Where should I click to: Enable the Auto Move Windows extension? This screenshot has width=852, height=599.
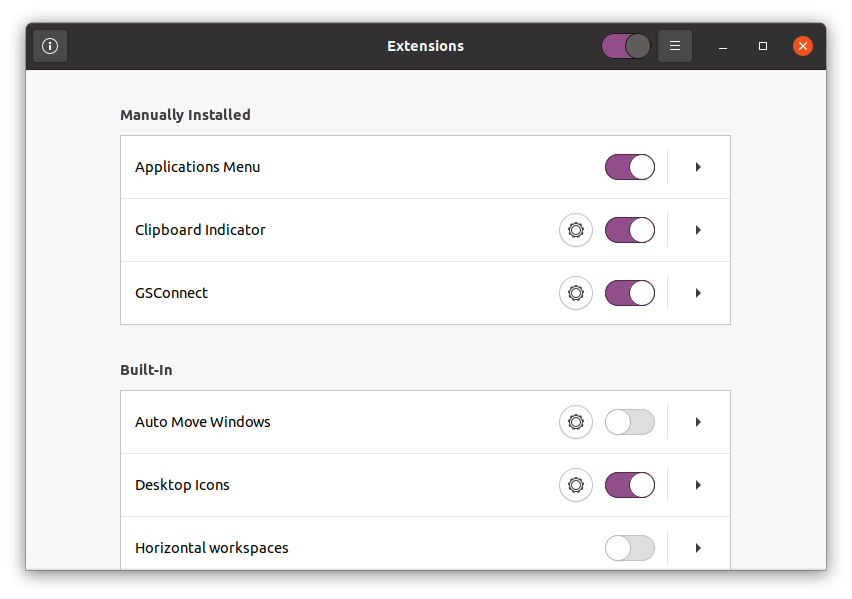tap(630, 422)
